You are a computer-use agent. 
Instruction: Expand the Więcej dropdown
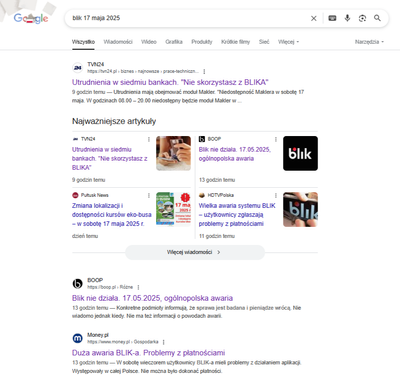(288, 42)
